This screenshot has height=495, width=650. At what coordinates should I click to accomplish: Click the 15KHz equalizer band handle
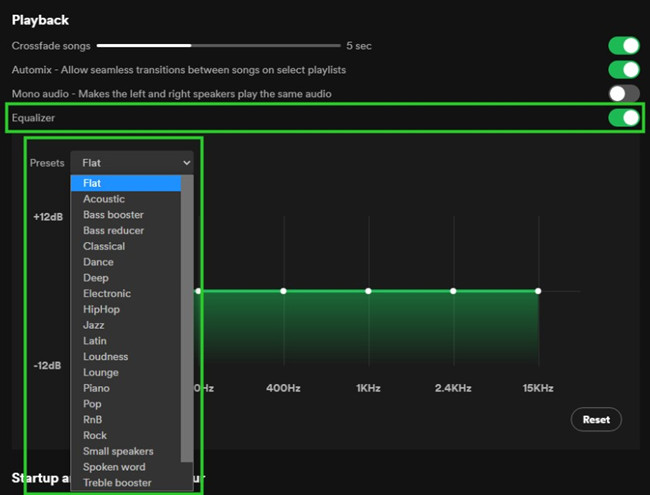[x=538, y=291]
